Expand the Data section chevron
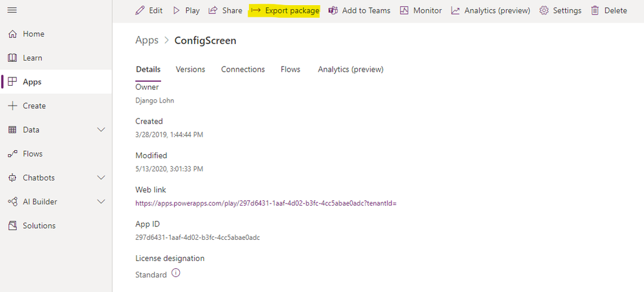 pos(101,130)
